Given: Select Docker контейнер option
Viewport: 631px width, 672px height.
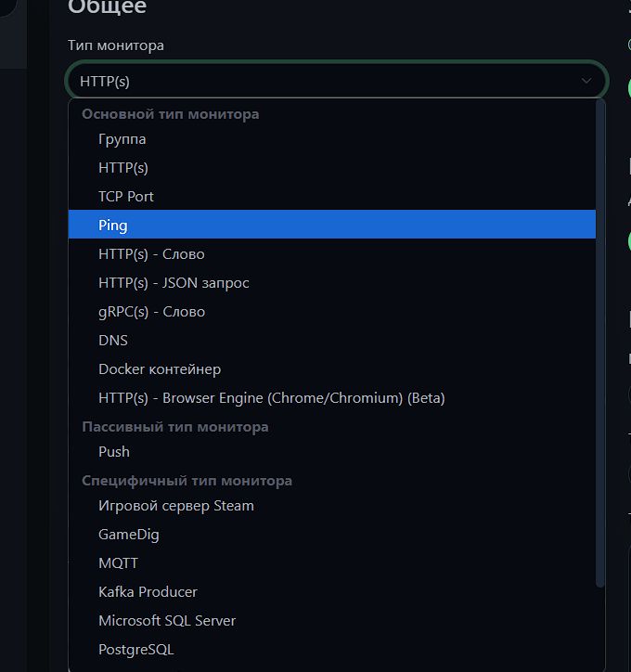Looking at the screenshot, I should click(x=332, y=369).
